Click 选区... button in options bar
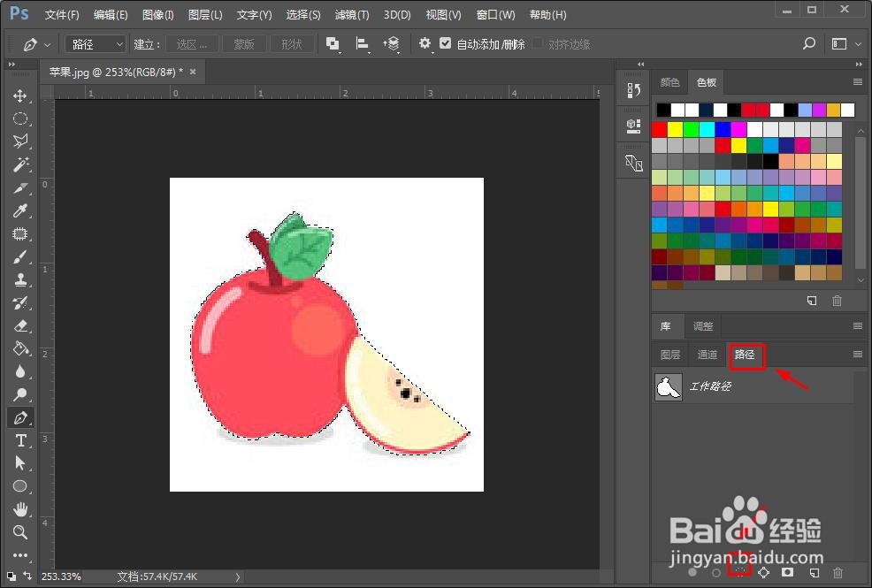Screen dimensions: 872x588 (x=192, y=44)
